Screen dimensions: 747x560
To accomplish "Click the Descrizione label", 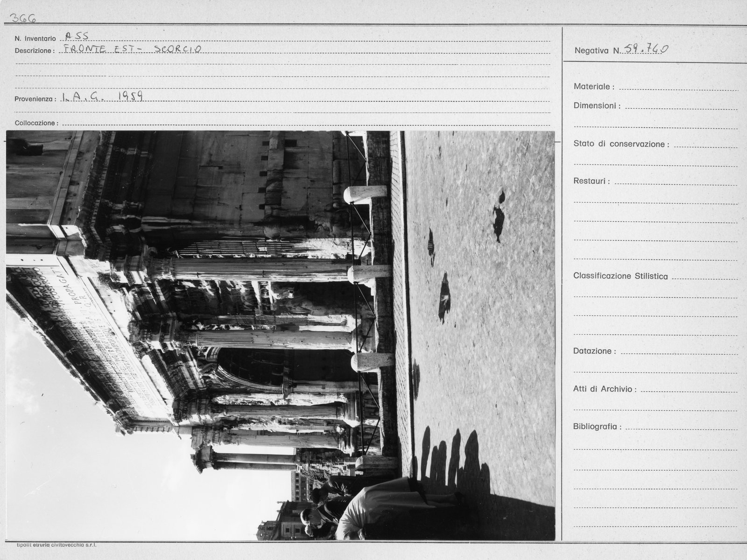I will [35, 50].
